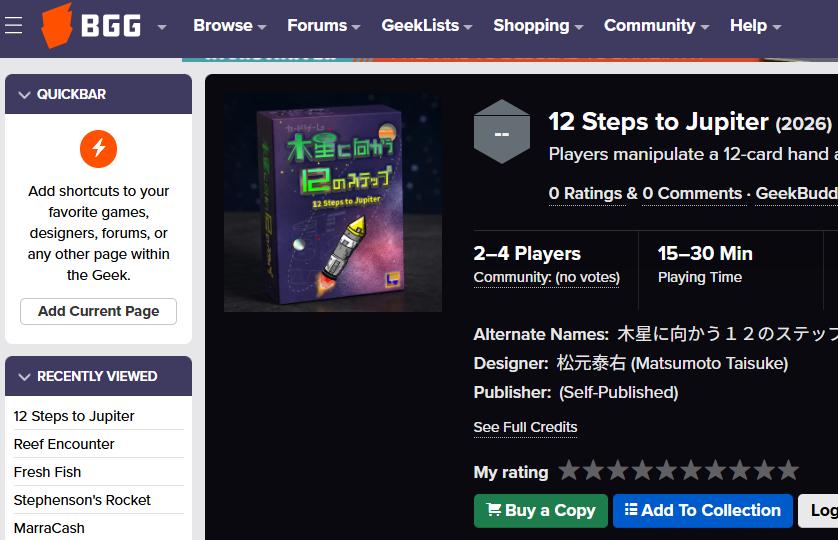The width and height of the screenshot is (838, 540).
Task: Open See Full Credits
Action: click(x=525, y=427)
